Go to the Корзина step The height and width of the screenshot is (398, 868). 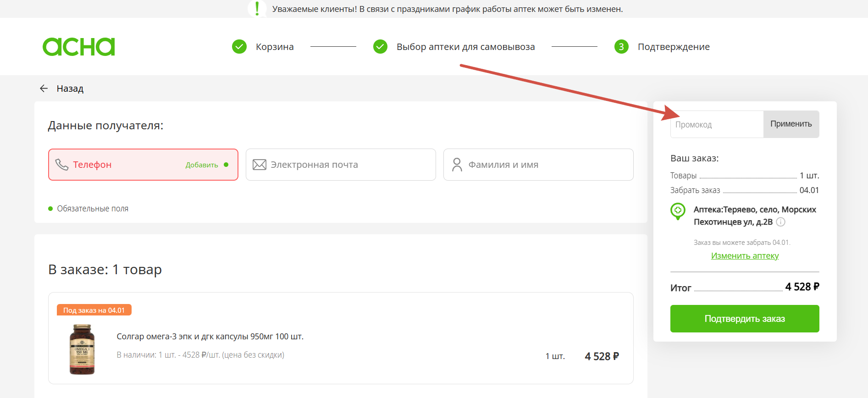click(x=275, y=47)
